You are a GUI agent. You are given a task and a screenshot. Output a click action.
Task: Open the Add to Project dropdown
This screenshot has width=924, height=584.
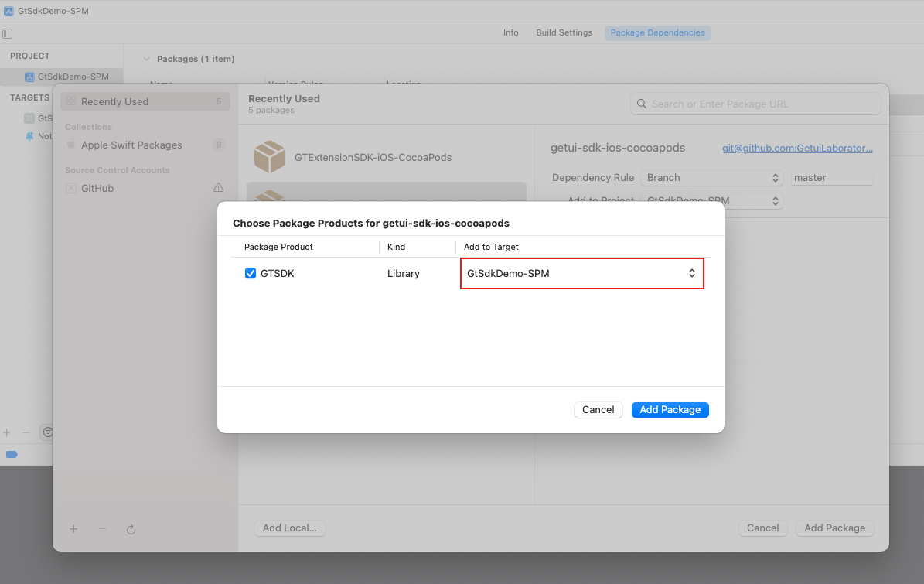[x=712, y=201]
